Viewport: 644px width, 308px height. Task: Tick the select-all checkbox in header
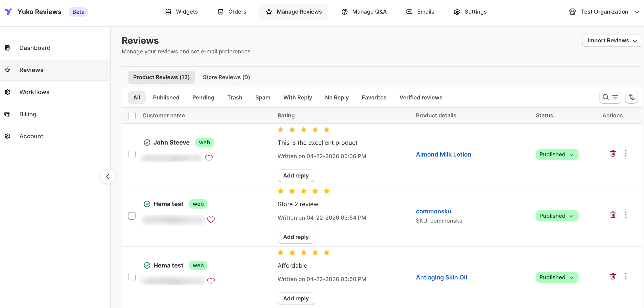[132, 115]
